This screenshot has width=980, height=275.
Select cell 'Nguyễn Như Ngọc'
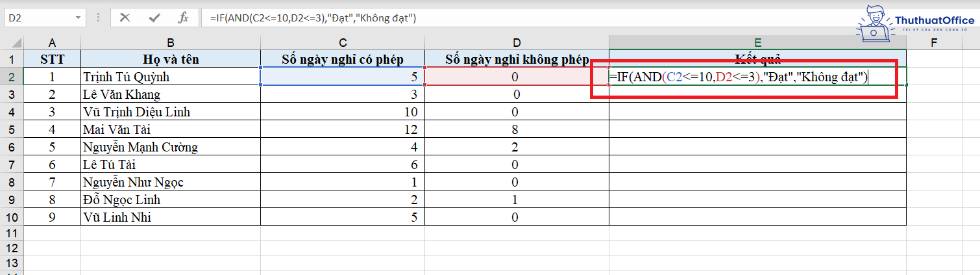(x=171, y=182)
